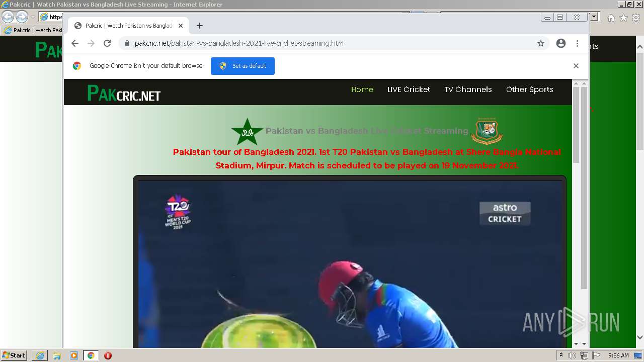Image resolution: width=644 pixels, height=362 pixels.
Task: Open the media player taskbar icon
Action: 74,355
